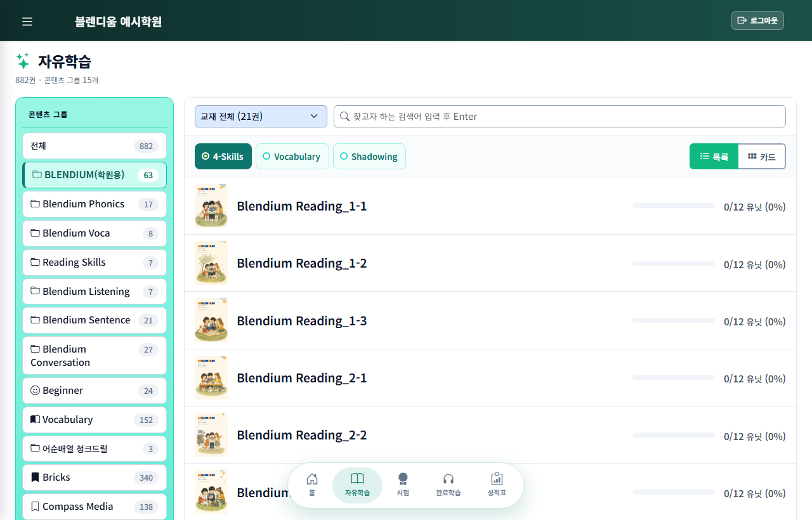Select the Shadowing radio option
Viewport: 812px width, 520px height.
[369, 157]
